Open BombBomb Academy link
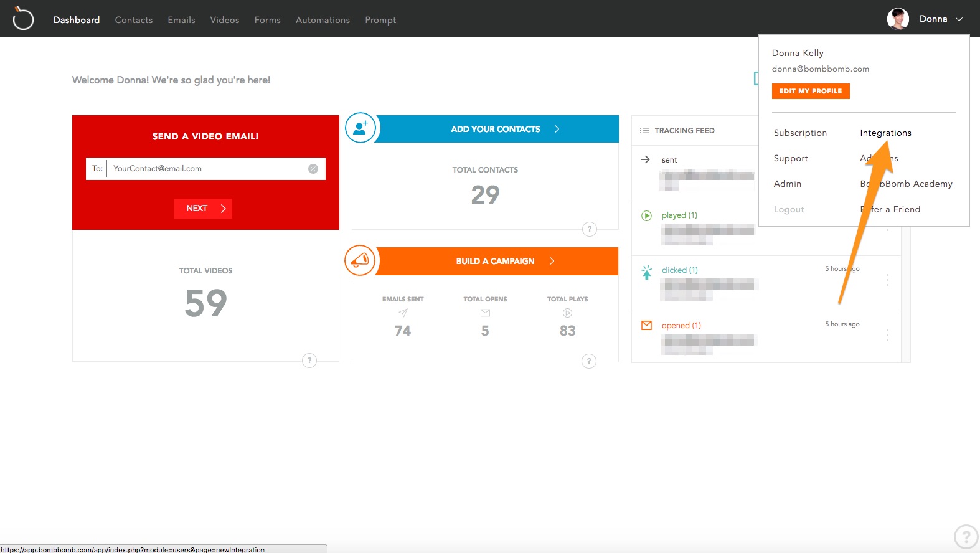980x553 pixels. pos(906,184)
